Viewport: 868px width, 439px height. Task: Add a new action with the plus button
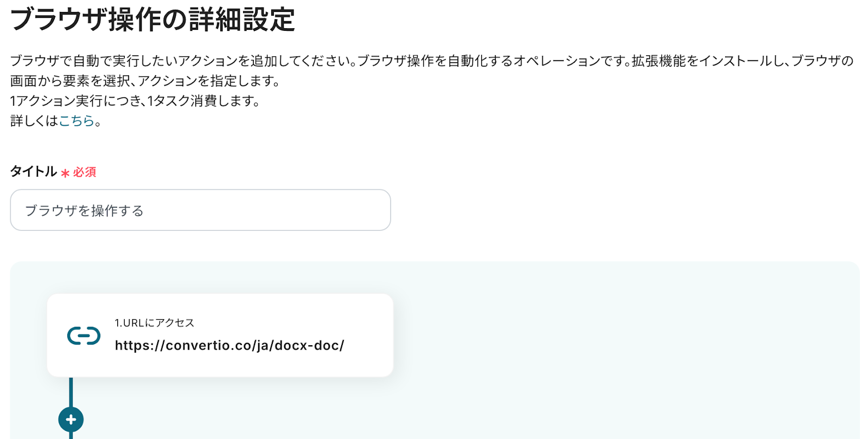tap(71, 419)
